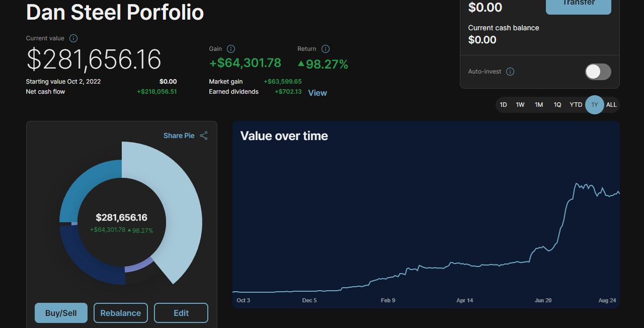Click the Return info icon

tap(326, 49)
